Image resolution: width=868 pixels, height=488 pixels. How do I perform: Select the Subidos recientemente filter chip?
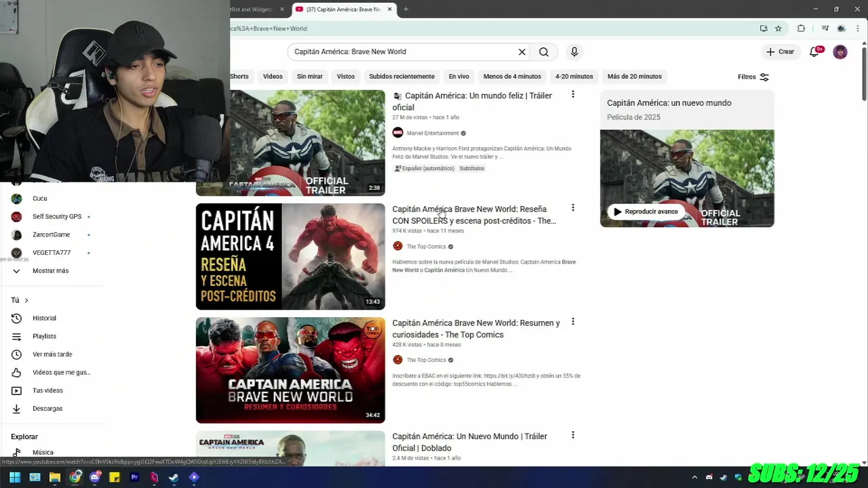point(401,76)
